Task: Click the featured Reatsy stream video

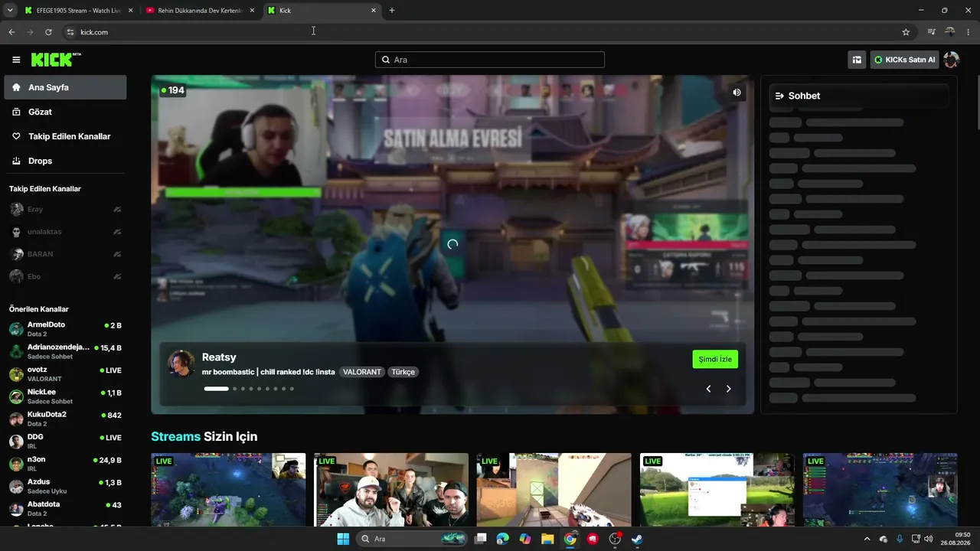Action: tap(452, 244)
